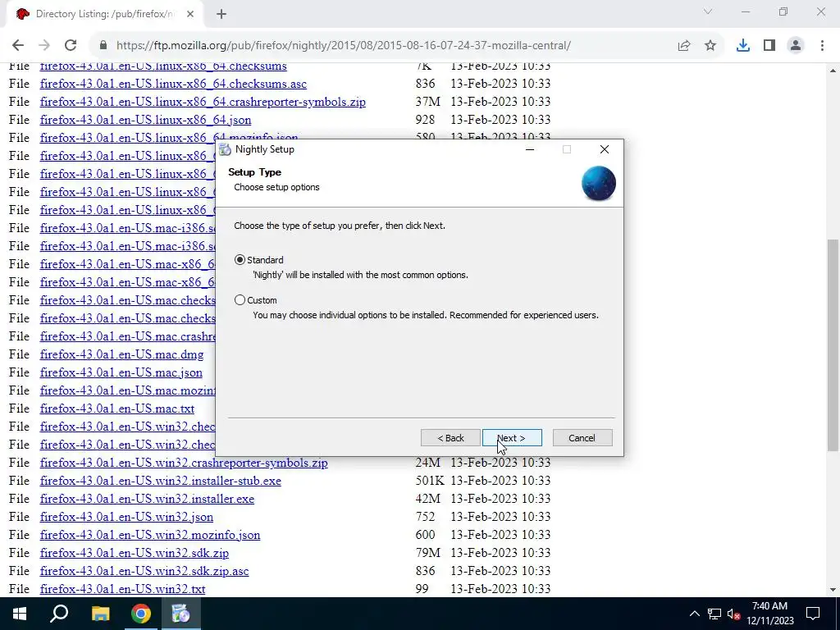Viewport: 840px width, 630px height.
Task: Open win32.txt link
Action: click(122, 589)
